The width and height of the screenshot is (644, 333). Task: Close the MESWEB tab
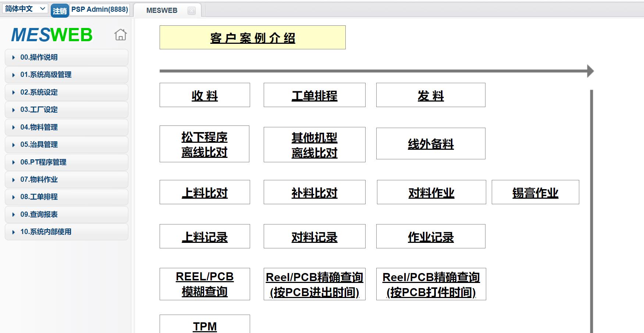[191, 11]
